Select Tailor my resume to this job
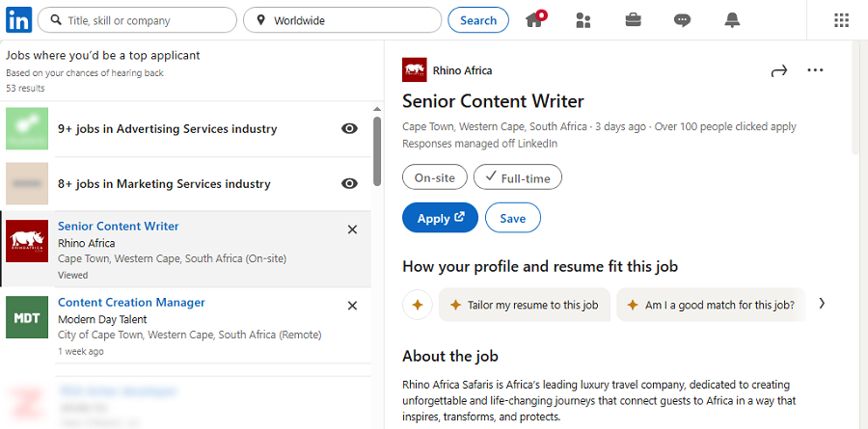 pyautogui.click(x=525, y=305)
